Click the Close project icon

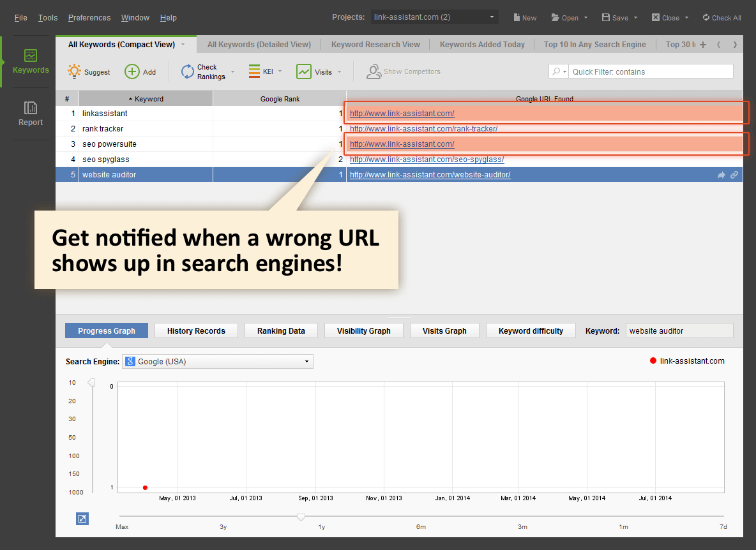point(655,17)
